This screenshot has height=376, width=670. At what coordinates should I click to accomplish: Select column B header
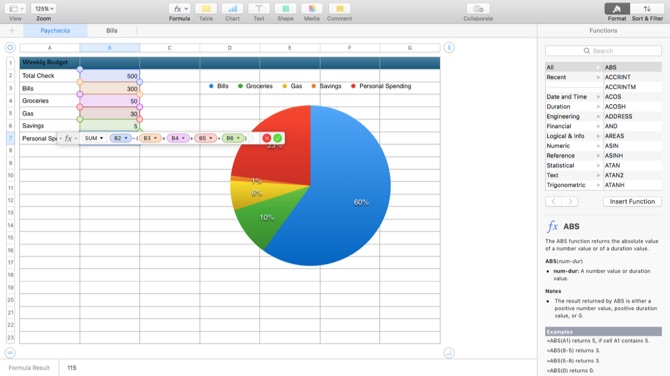tap(109, 48)
